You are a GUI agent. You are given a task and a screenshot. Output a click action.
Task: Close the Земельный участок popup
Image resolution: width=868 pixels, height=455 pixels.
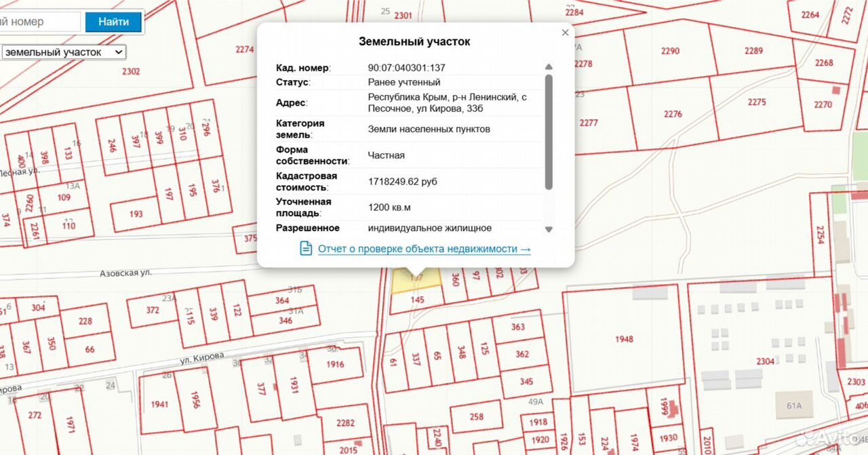pos(565,33)
